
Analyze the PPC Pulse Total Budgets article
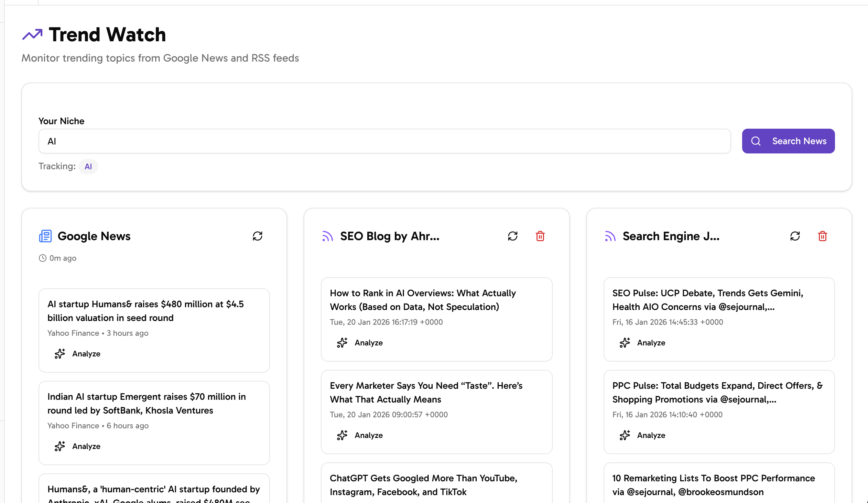(643, 435)
